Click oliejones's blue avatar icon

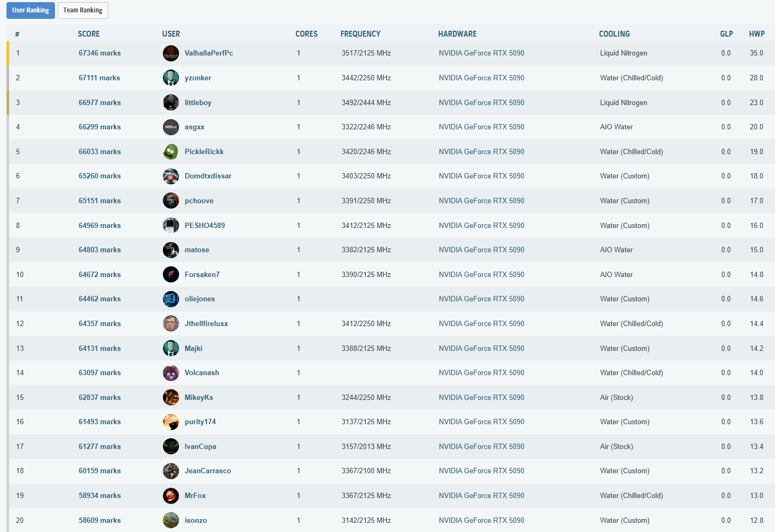point(170,299)
